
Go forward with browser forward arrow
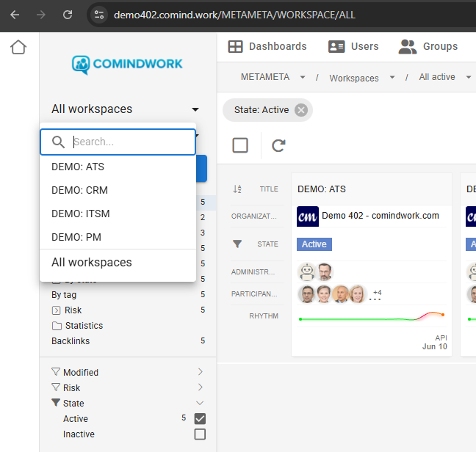(40, 15)
